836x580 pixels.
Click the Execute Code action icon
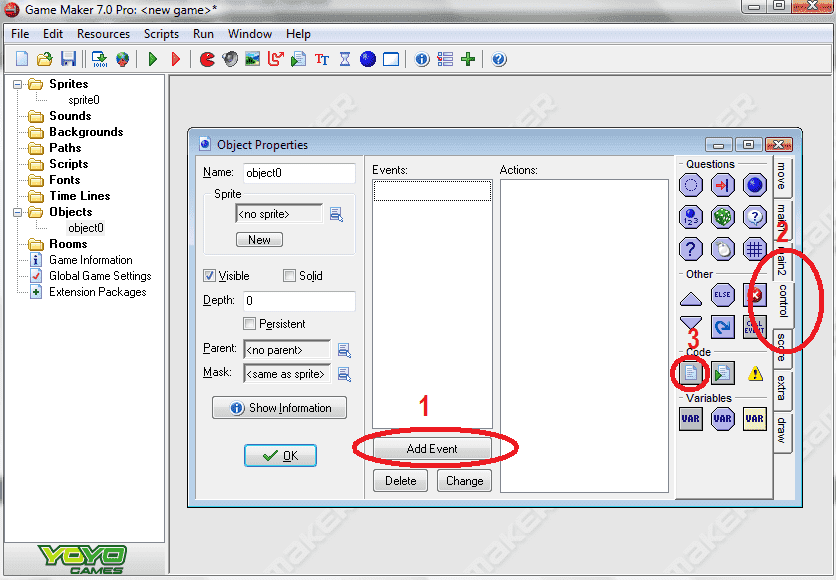click(690, 373)
